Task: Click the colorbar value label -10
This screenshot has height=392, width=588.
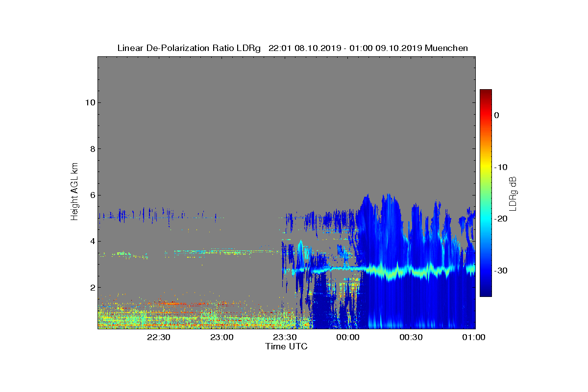Action: (501, 167)
